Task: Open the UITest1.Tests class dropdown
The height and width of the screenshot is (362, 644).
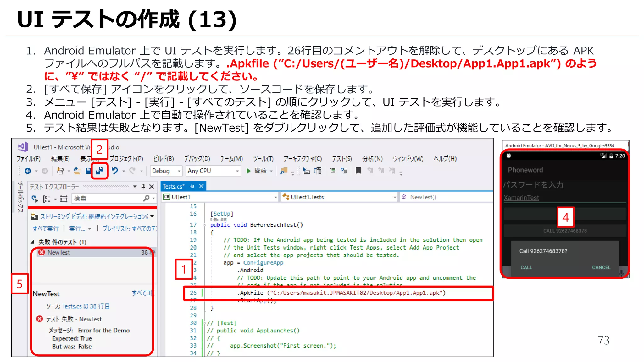Action: click(x=339, y=197)
